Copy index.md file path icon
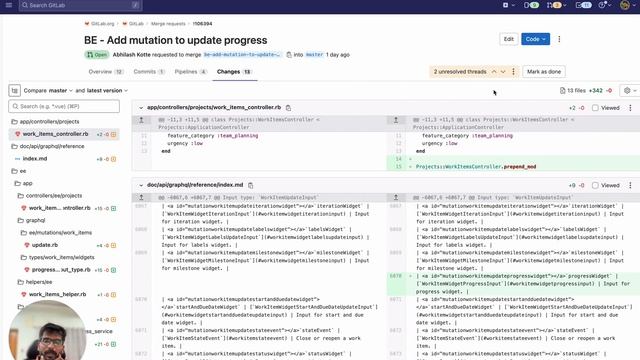Image resolution: width=640 pixels, height=360 pixels. (251, 185)
